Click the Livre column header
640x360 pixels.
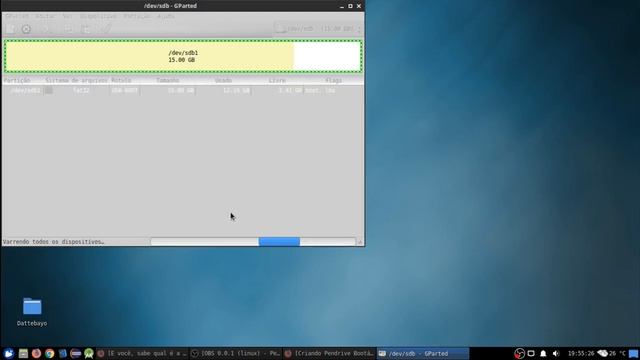277,80
